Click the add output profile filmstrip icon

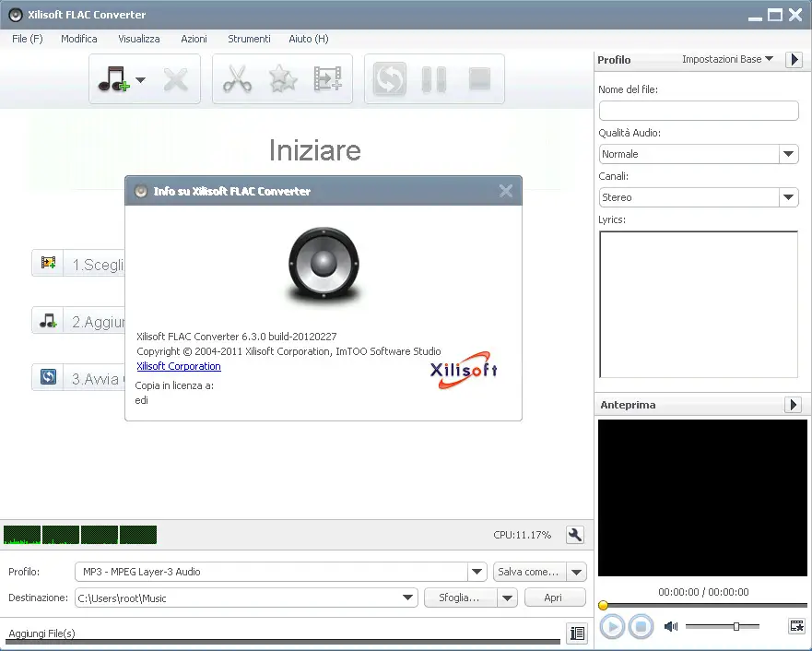pyautogui.click(x=328, y=79)
